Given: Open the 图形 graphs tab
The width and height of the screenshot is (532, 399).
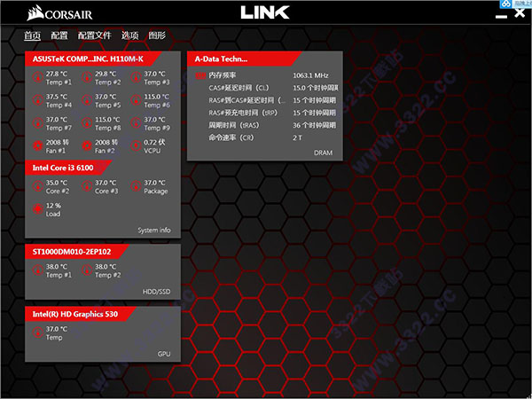Looking at the screenshot, I should pos(157,35).
